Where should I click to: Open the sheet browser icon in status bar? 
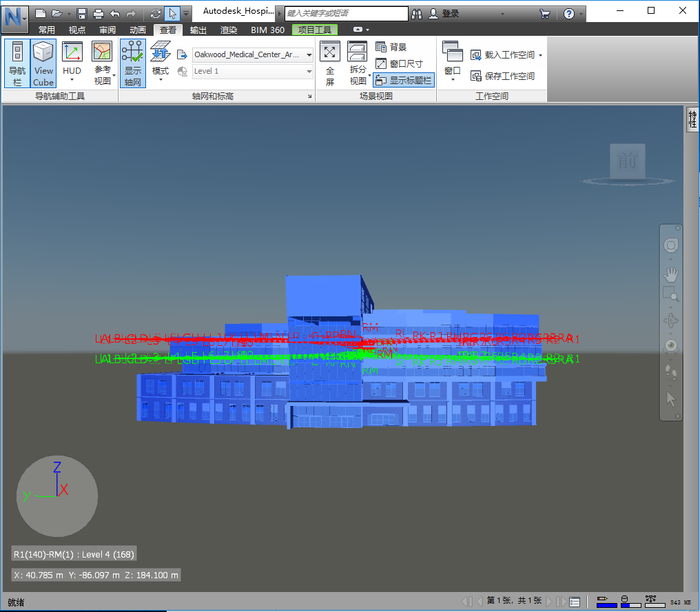[575, 602]
